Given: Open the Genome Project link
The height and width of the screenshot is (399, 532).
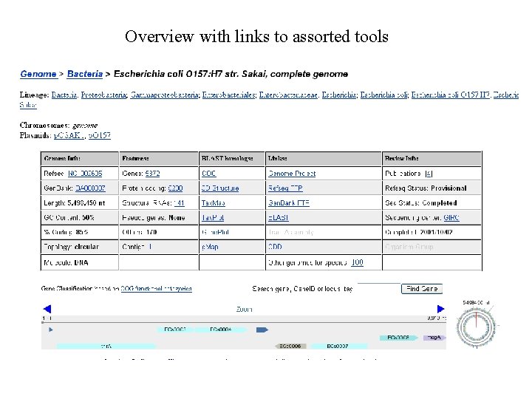Looking at the screenshot, I should pyautogui.click(x=292, y=174).
